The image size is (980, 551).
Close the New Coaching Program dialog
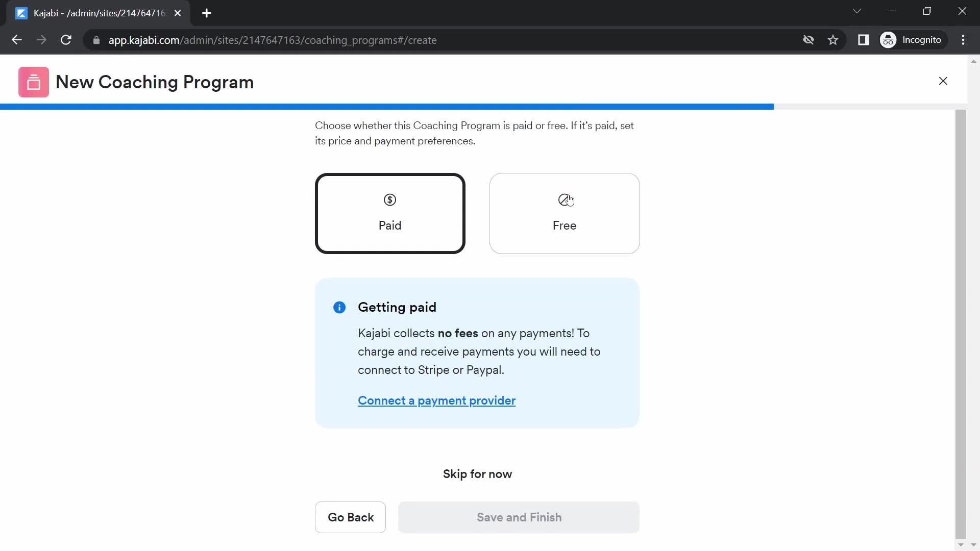click(943, 81)
